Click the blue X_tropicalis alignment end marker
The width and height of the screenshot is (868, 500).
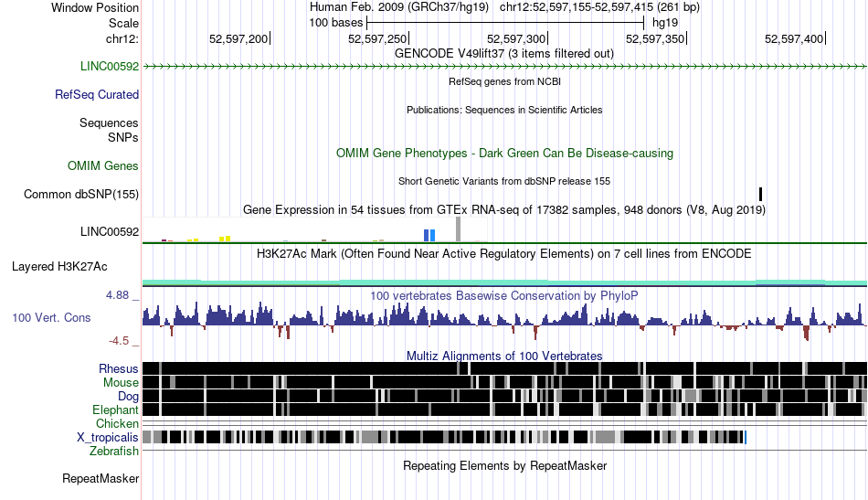(x=746, y=438)
